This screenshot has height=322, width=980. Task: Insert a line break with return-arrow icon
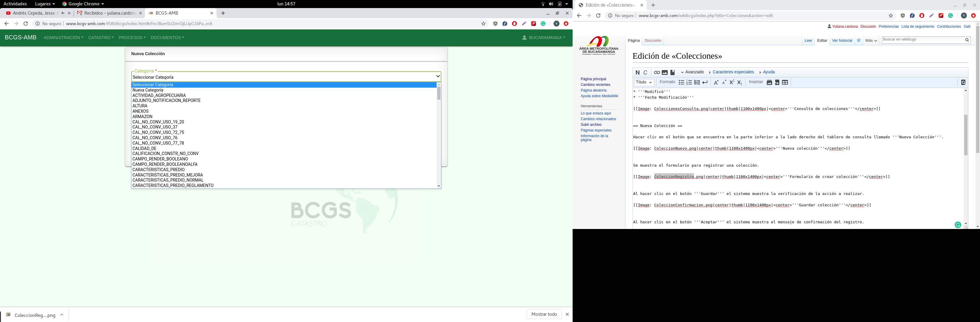705,83
